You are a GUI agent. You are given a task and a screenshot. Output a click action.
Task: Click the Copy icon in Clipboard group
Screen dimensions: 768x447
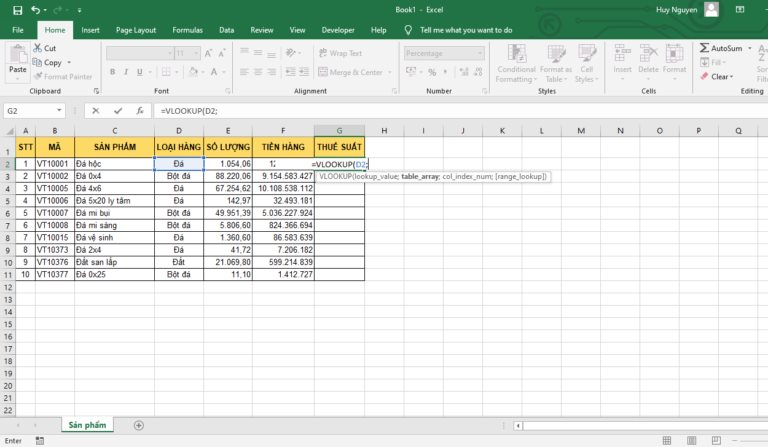pyautogui.click(x=37, y=62)
